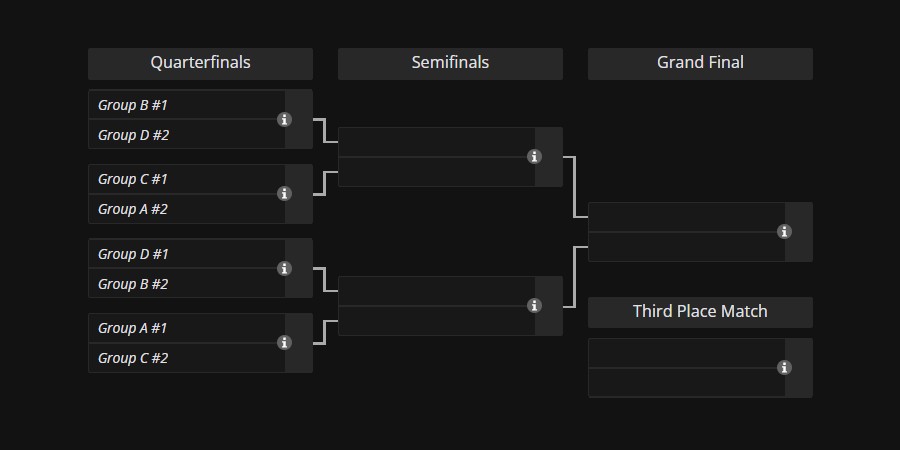Choose the Group A #2 team slot
The height and width of the screenshot is (450, 900).
187,209
